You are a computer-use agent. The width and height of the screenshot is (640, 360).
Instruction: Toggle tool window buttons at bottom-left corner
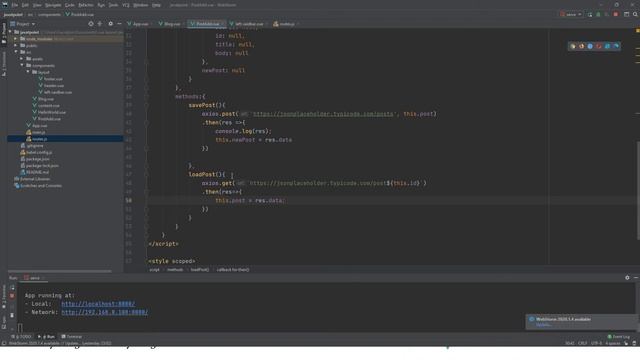pos(4,343)
